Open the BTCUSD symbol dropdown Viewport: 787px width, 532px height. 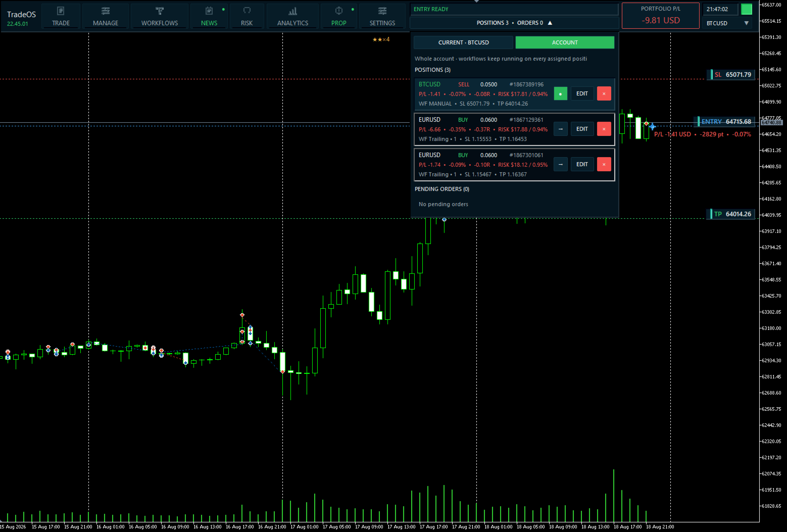[727, 23]
